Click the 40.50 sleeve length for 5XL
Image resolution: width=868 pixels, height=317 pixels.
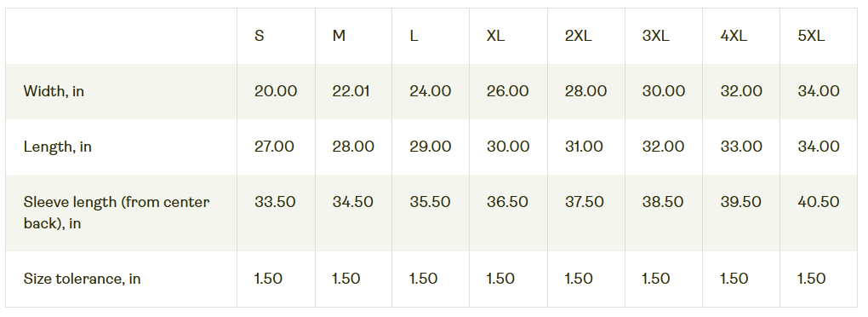coord(818,202)
